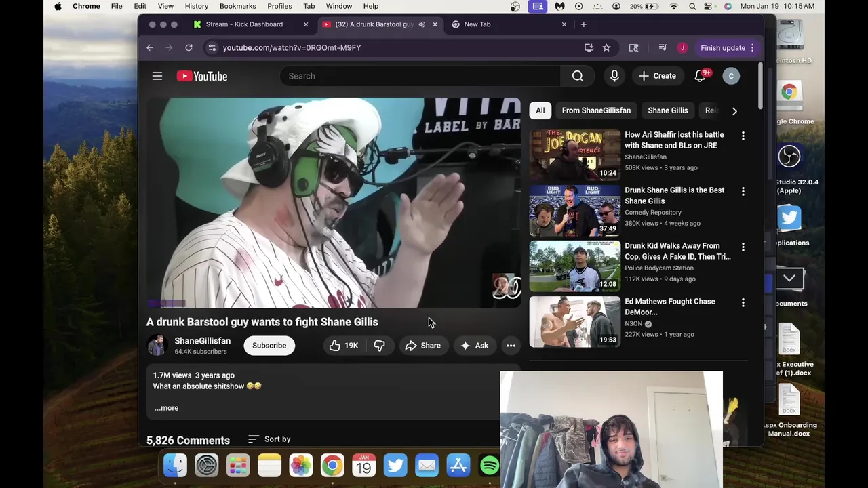Switch to Stream - Kick Dashboard tab

pyautogui.click(x=250, y=24)
